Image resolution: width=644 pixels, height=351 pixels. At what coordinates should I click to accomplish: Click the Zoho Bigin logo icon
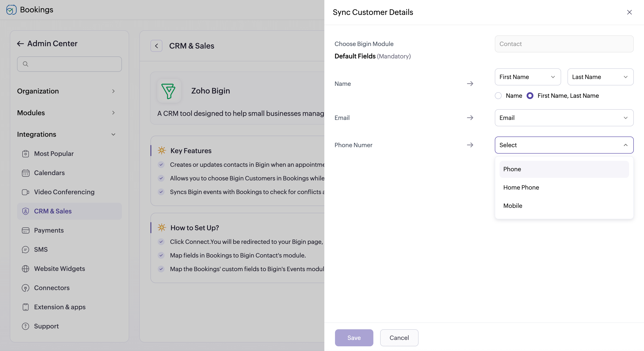tap(169, 91)
